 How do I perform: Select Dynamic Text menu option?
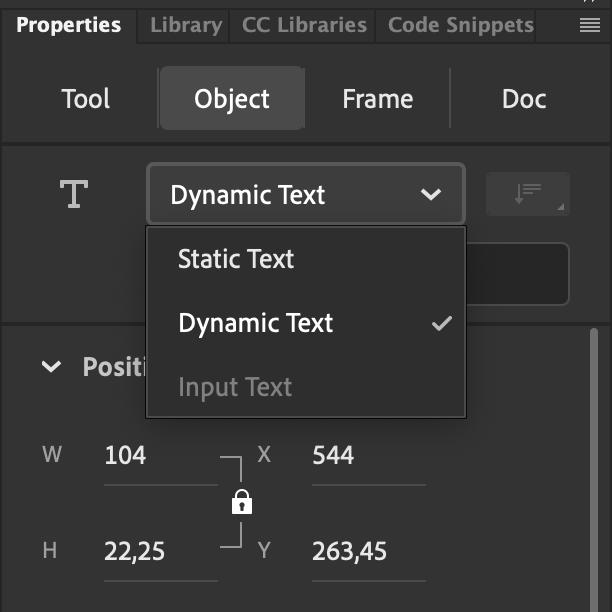click(x=256, y=323)
